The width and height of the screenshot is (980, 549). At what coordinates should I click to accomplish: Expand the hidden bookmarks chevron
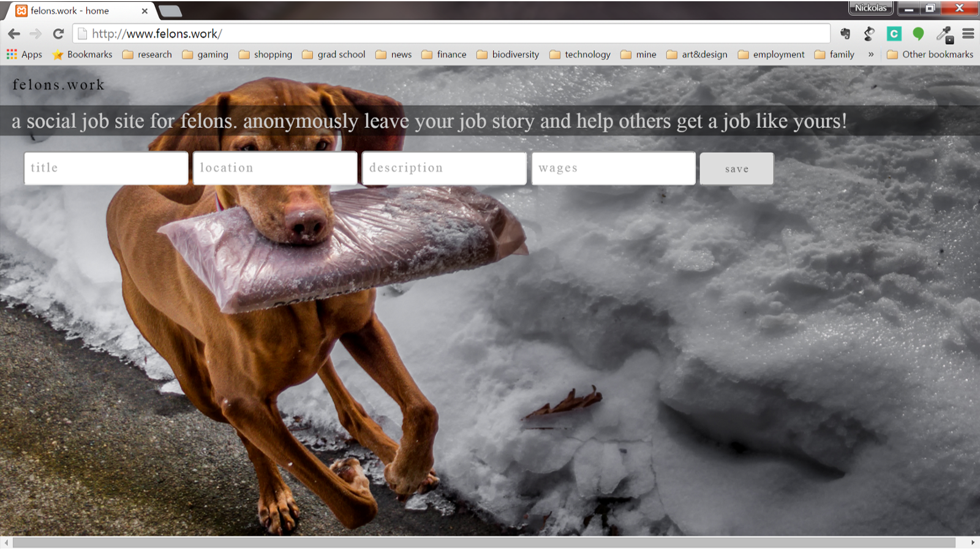(871, 54)
